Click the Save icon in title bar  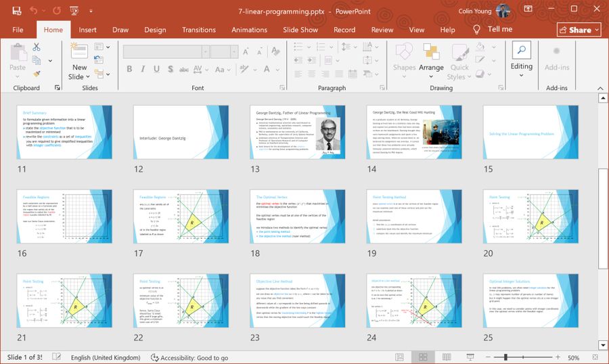click(16, 11)
